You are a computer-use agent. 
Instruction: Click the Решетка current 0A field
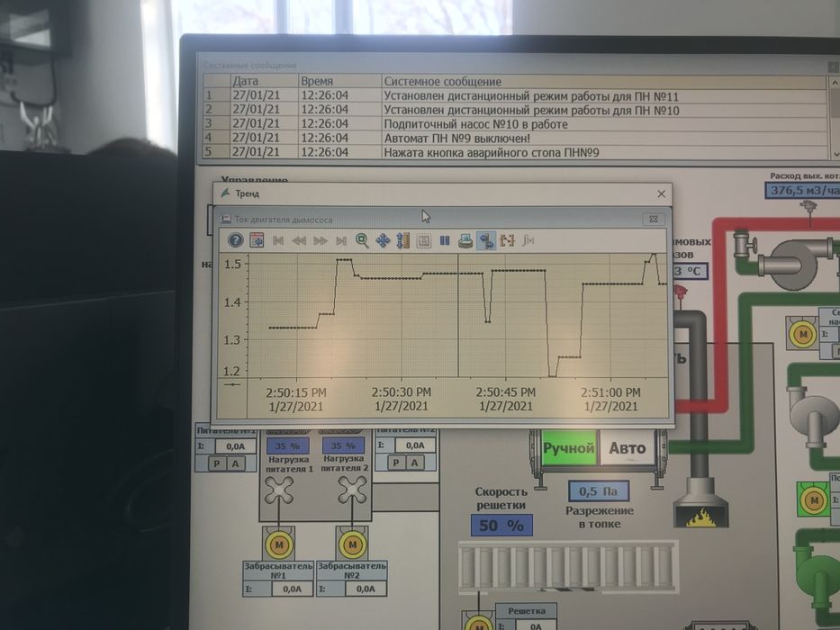[x=536, y=625]
